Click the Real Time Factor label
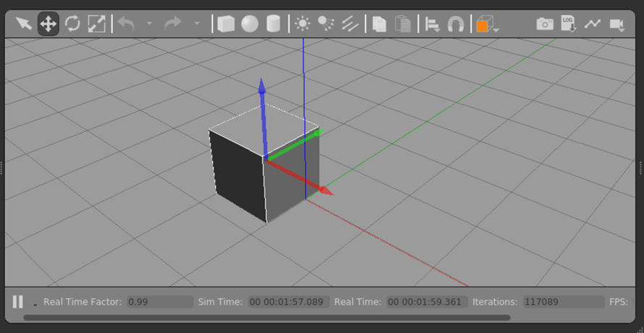This screenshot has width=644, height=333. 83,302
